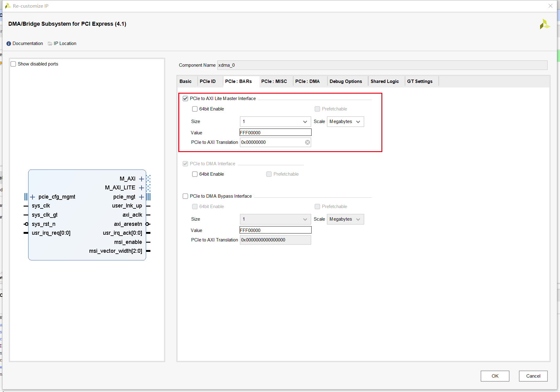
Task: Tick 64bit Enable under DMA Interface
Action: pyautogui.click(x=195, y=174)
